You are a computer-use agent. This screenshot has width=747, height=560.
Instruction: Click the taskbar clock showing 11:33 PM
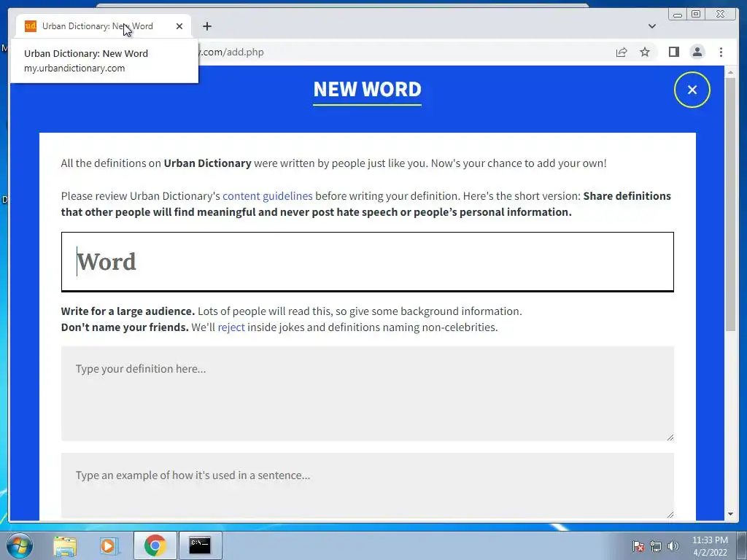tap(710, 546)
